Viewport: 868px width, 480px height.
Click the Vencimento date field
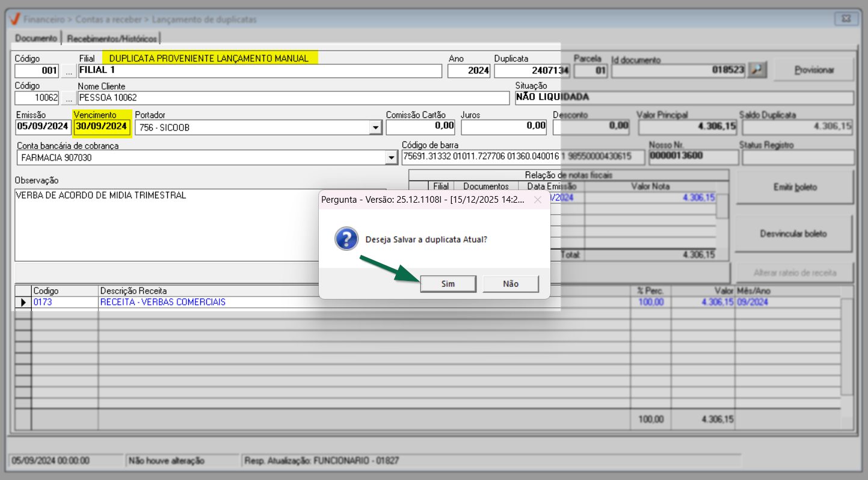(x=101, y=127)
